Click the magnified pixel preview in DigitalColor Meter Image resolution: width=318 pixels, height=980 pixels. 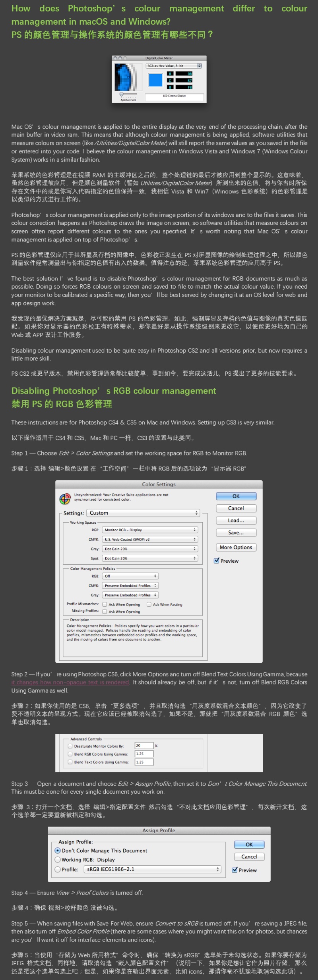pos(128,77)
